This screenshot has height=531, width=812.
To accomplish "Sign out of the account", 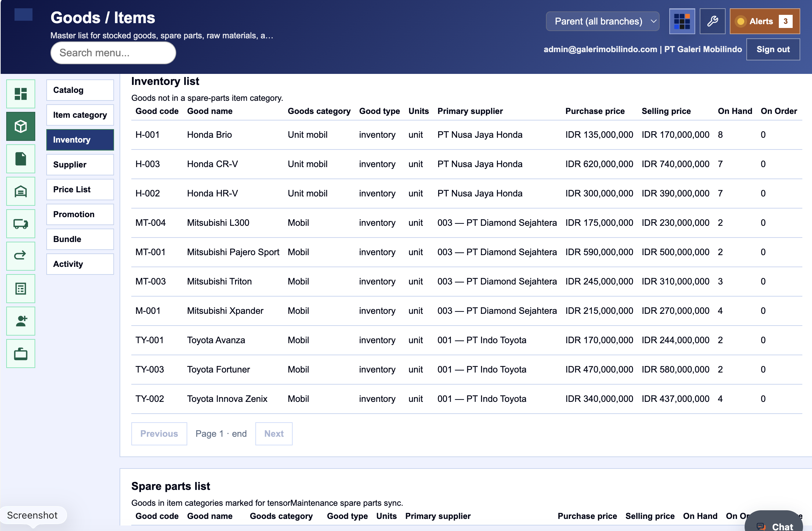I will click(x=773, y=49).
